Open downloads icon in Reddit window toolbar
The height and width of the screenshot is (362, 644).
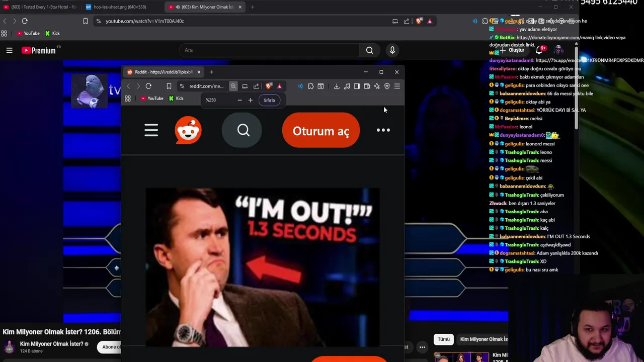(337, 86)
